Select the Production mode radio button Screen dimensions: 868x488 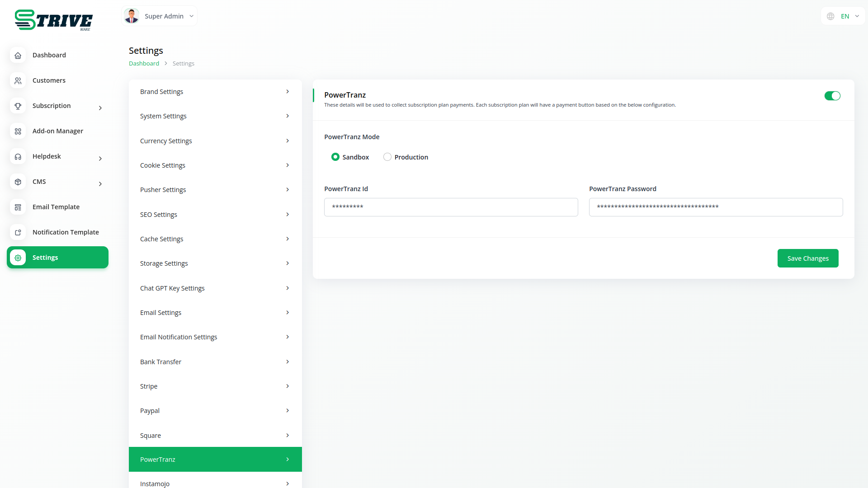[x=387, y=157]
